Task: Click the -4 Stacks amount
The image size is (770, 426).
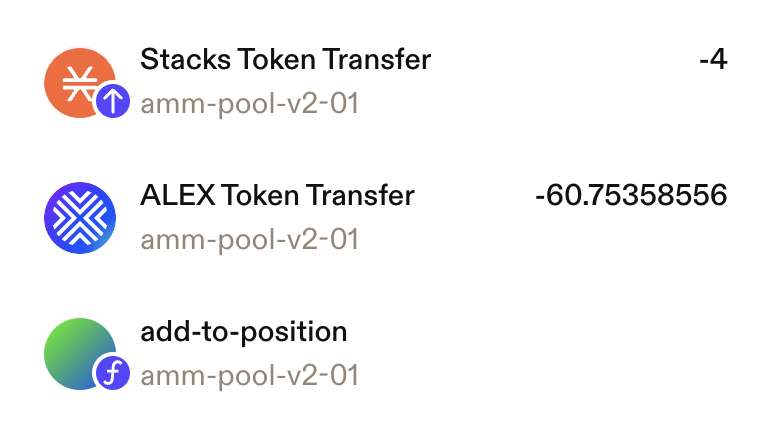Action: tap(713, 59)
